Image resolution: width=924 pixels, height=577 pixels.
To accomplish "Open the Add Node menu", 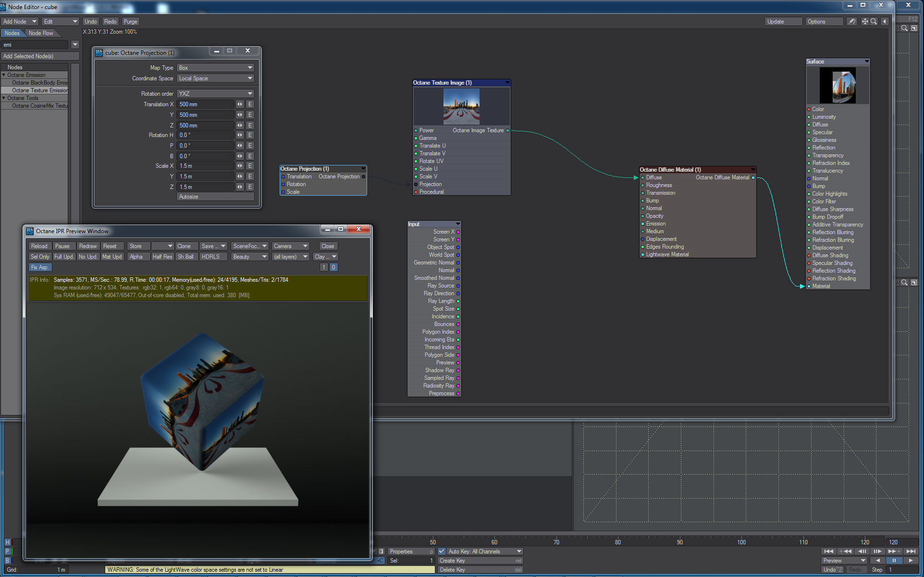I will coord(19,22).
